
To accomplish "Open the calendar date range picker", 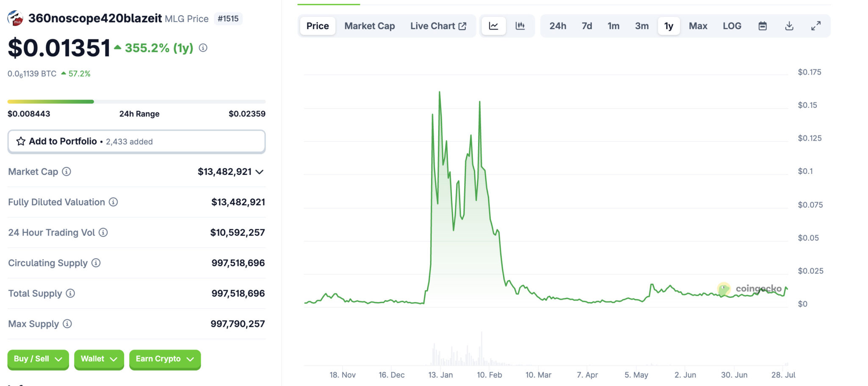I will coord(762,26).
